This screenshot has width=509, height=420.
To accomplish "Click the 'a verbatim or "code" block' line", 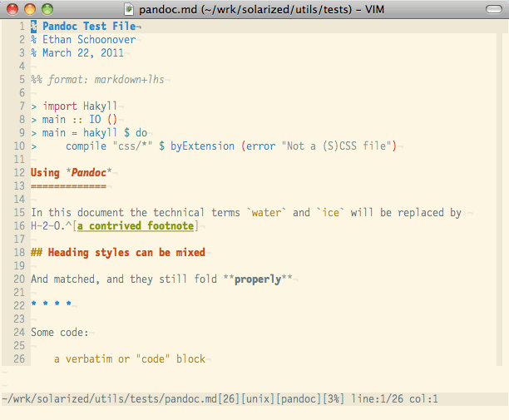I will click(129, 359).
